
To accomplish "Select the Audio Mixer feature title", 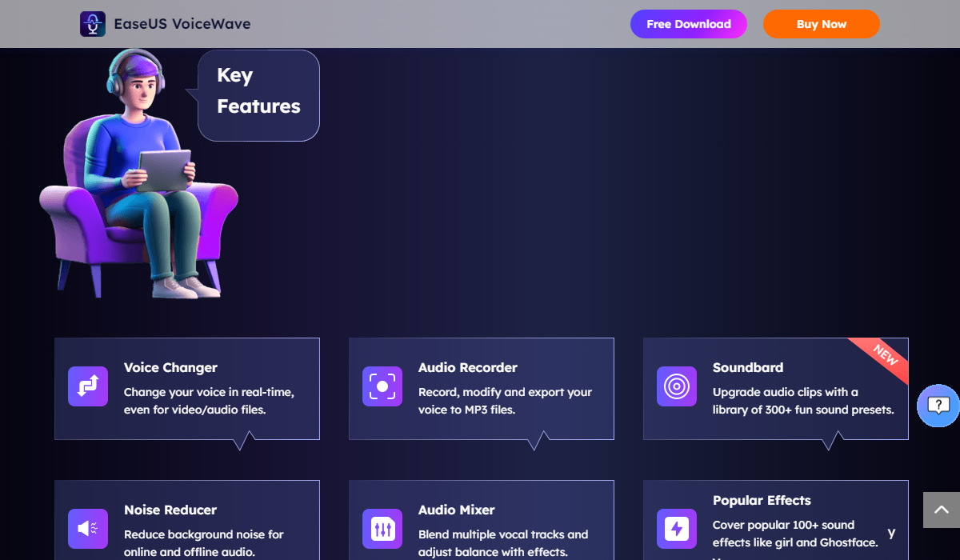I will click(457, 510).
